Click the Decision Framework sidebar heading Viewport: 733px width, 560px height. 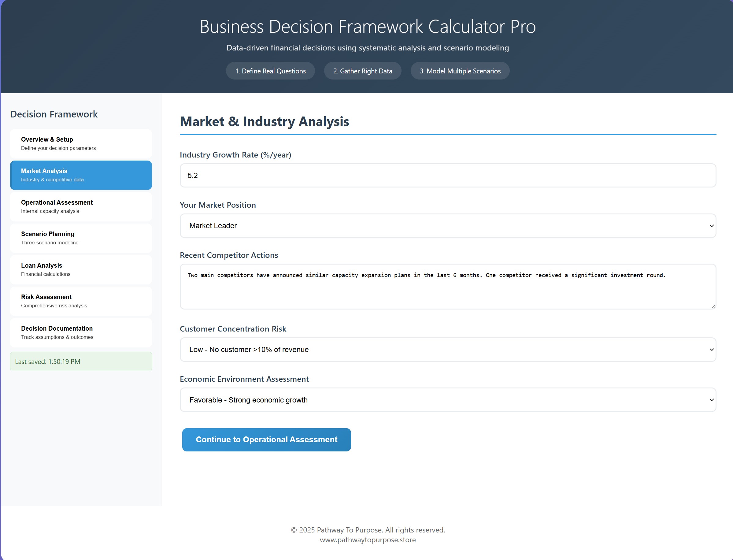click(54, 114)
